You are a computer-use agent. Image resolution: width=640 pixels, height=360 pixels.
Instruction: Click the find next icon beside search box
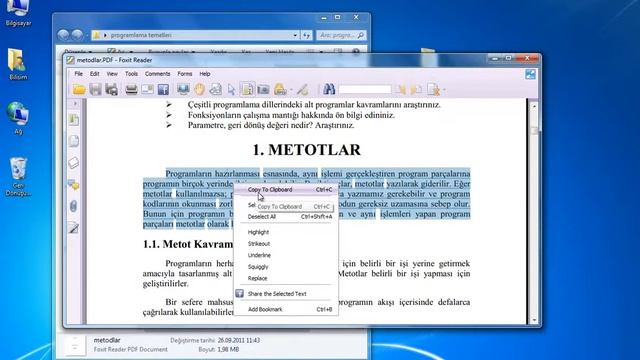click(417, 89)
